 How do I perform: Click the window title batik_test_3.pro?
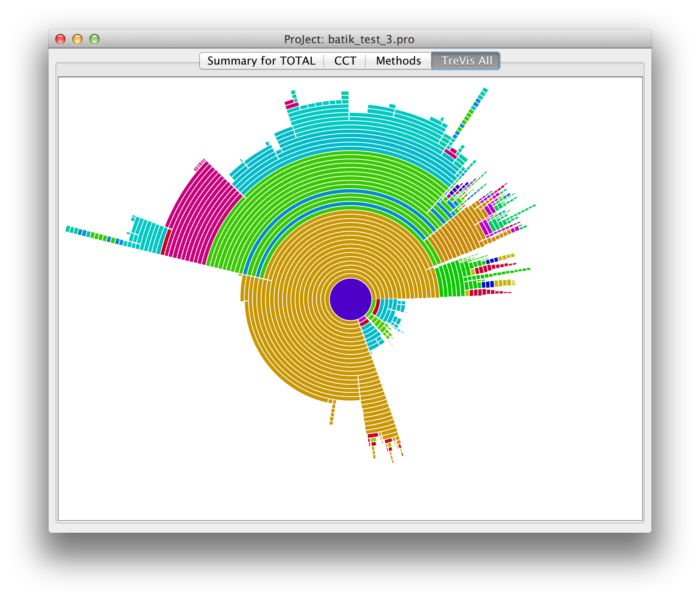[x=349, y=40]
